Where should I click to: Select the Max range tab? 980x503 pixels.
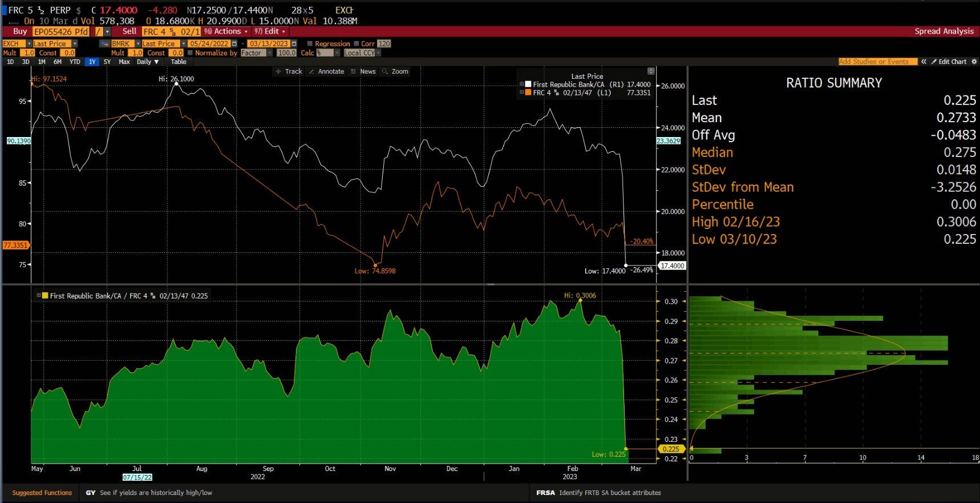coord(124,62)
